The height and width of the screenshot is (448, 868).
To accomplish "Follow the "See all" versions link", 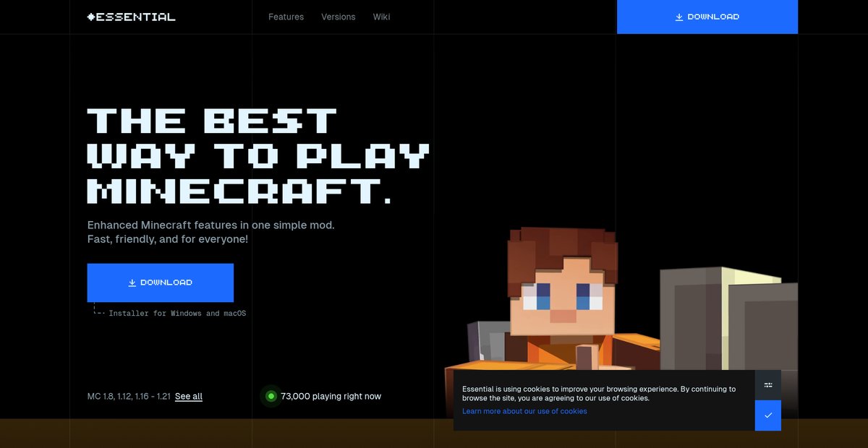I will [189, 396].
